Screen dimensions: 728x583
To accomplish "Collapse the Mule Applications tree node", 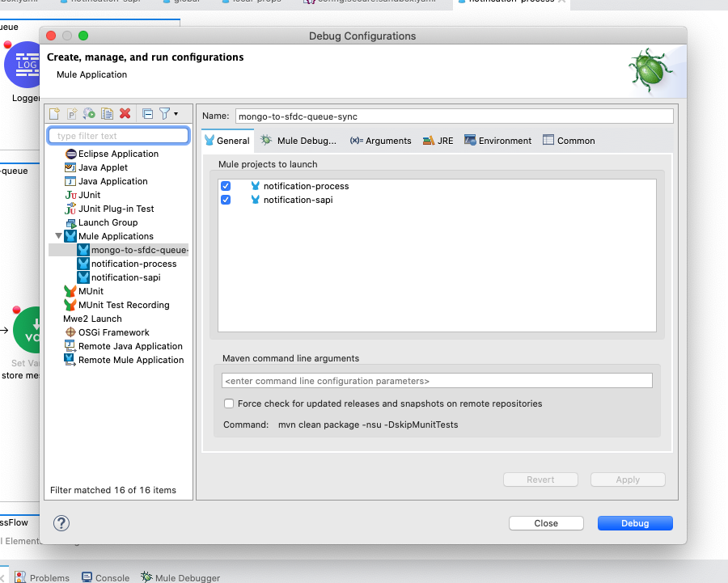I will (58, 236).
